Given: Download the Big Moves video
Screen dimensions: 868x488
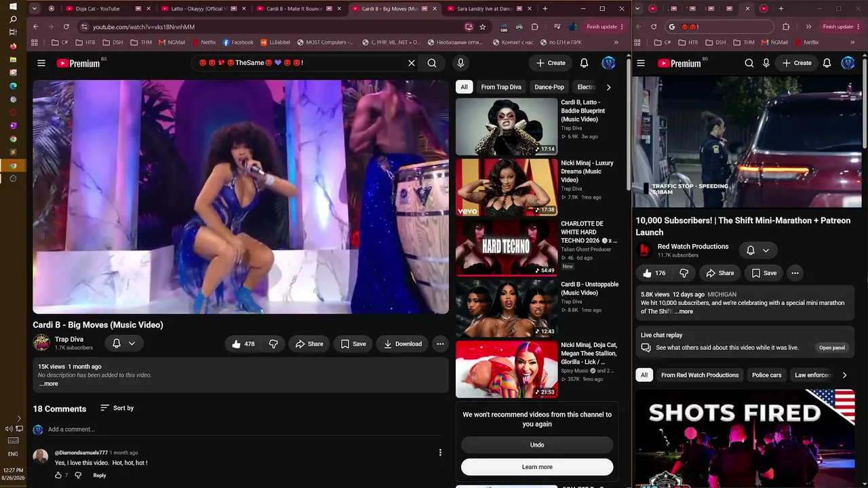Looking at the screenshot, I should pyautogui.click(x=403, y=344).
